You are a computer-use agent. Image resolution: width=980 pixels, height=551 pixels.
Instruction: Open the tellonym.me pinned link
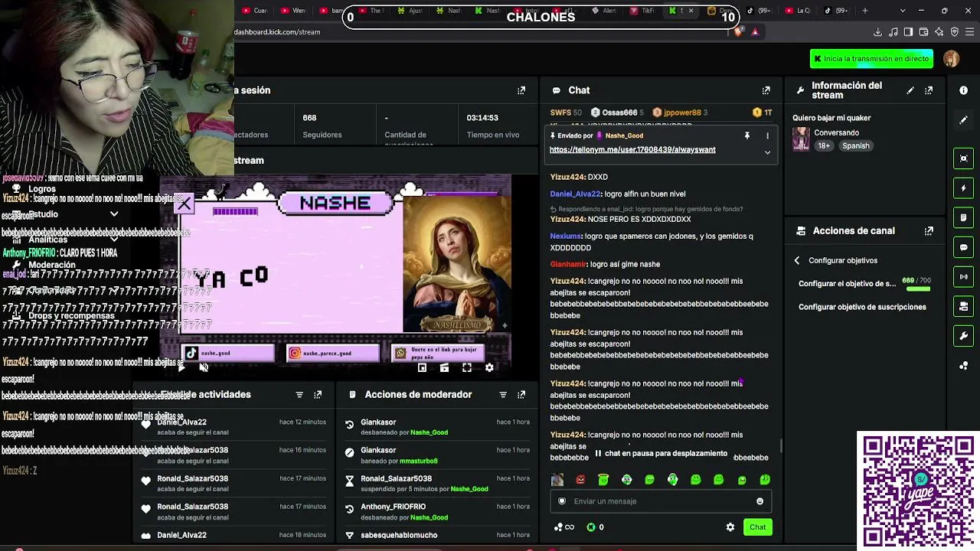pos(632,150)
